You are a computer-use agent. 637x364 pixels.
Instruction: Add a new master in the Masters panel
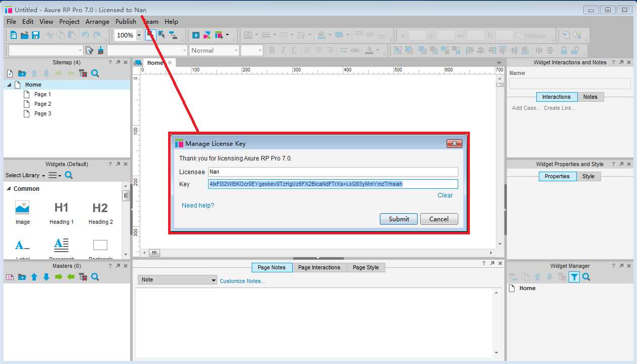point(9,277)
